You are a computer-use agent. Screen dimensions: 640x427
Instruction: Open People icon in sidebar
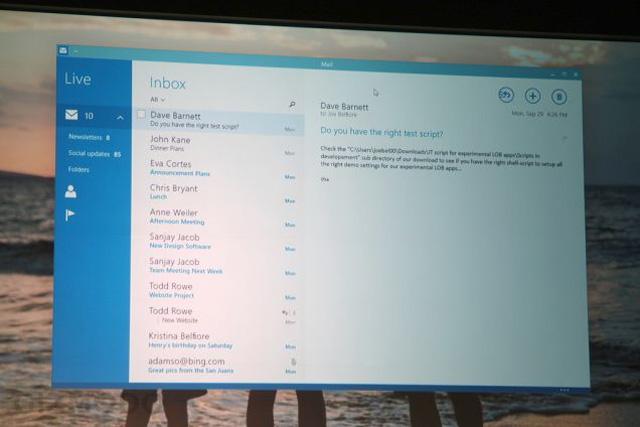click(x=70, y=191)
